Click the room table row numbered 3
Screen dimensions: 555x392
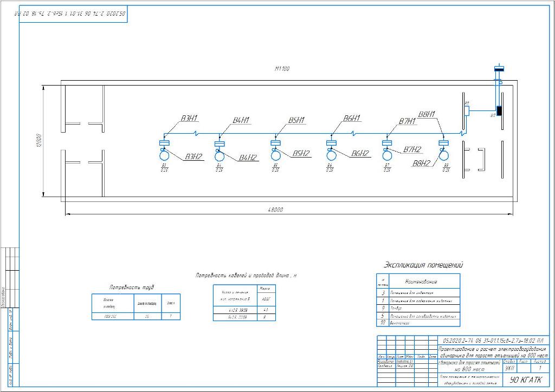[x=418, y=293]
